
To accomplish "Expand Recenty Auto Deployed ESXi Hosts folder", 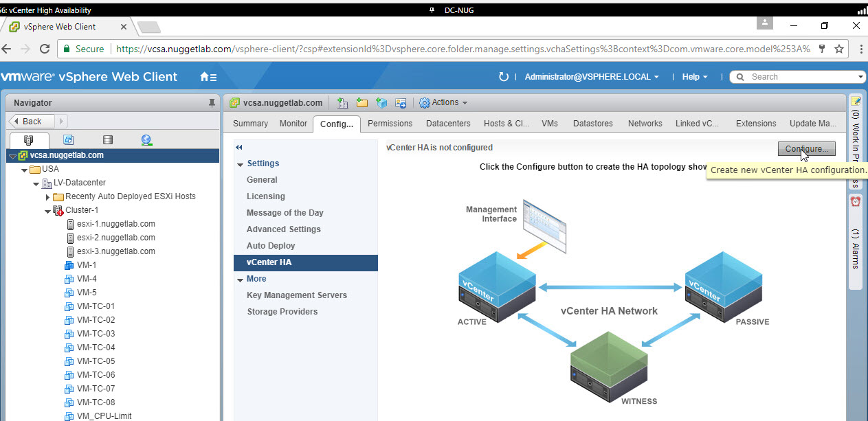I will point(47,197).
